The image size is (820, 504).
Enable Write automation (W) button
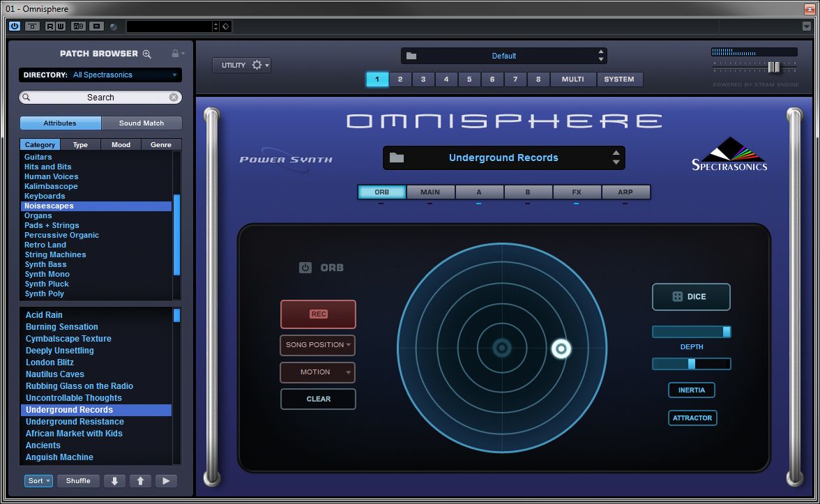[x=60, y=26]
